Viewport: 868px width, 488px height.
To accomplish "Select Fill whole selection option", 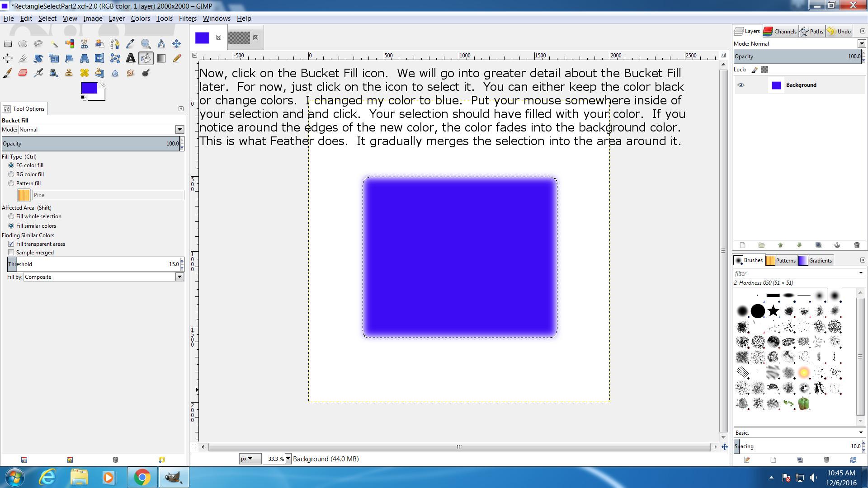I will click(11, 216).
